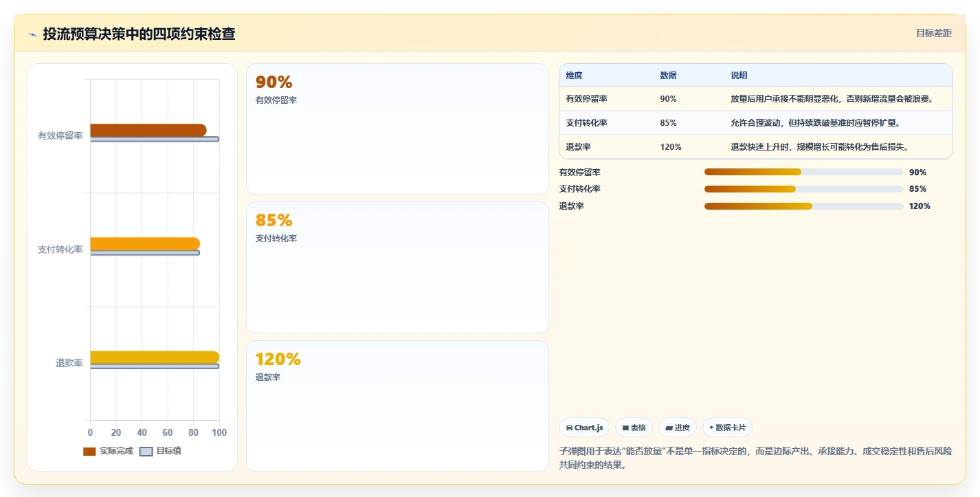Image resolution: width=980 pixels, height=497 pixels.
Task: Click the 100 tick on the x-axis
Action: point(219,432)
